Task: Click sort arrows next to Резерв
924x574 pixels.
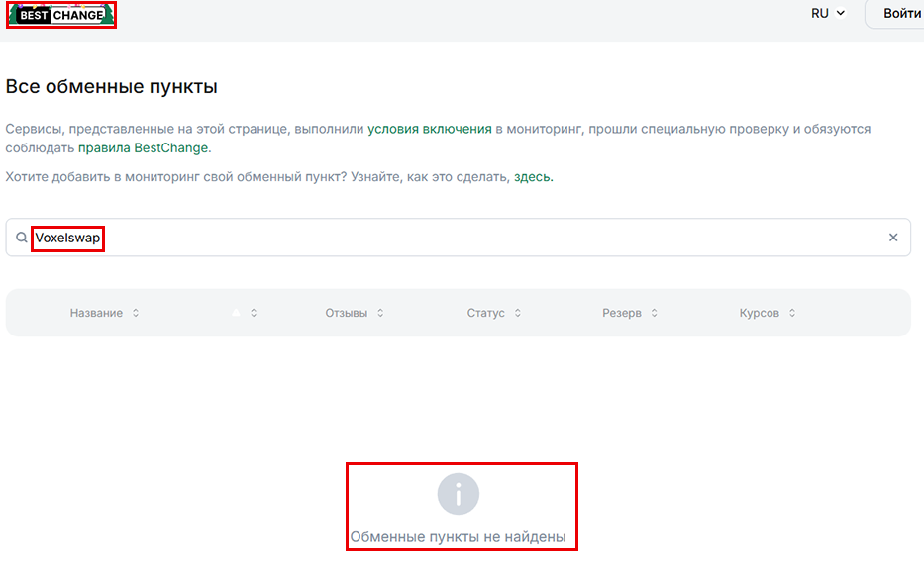Action: [x=655, y=313]
